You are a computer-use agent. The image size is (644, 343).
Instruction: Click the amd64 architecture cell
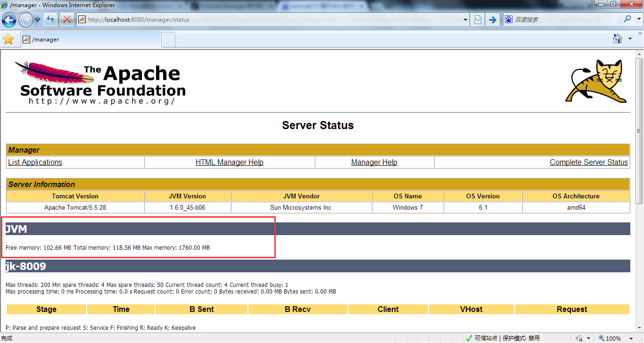pos(576,207)
